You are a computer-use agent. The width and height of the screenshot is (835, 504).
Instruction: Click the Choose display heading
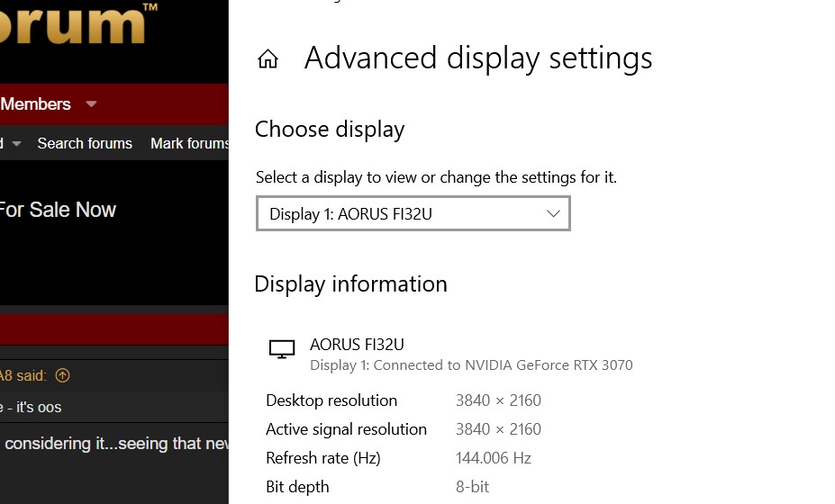(x=330, y=130)
